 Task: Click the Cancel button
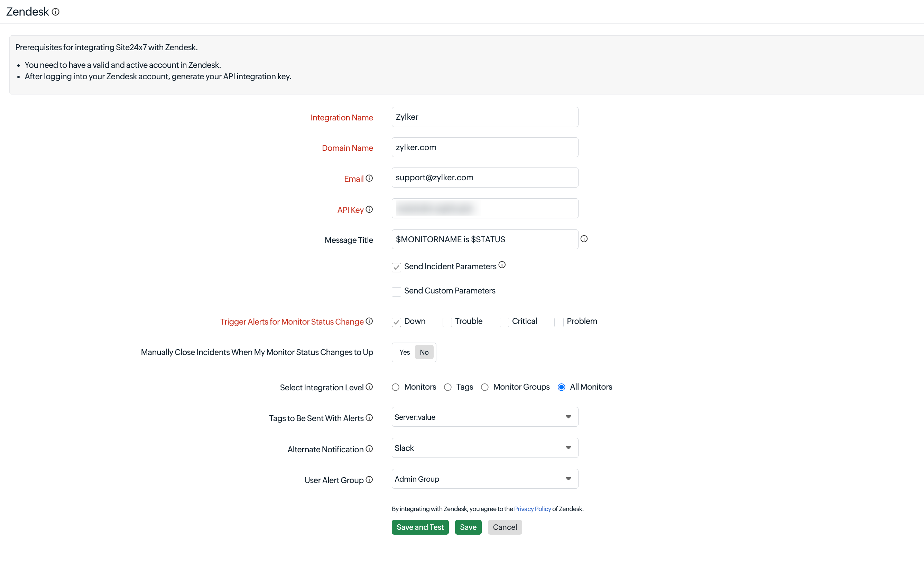505,527
